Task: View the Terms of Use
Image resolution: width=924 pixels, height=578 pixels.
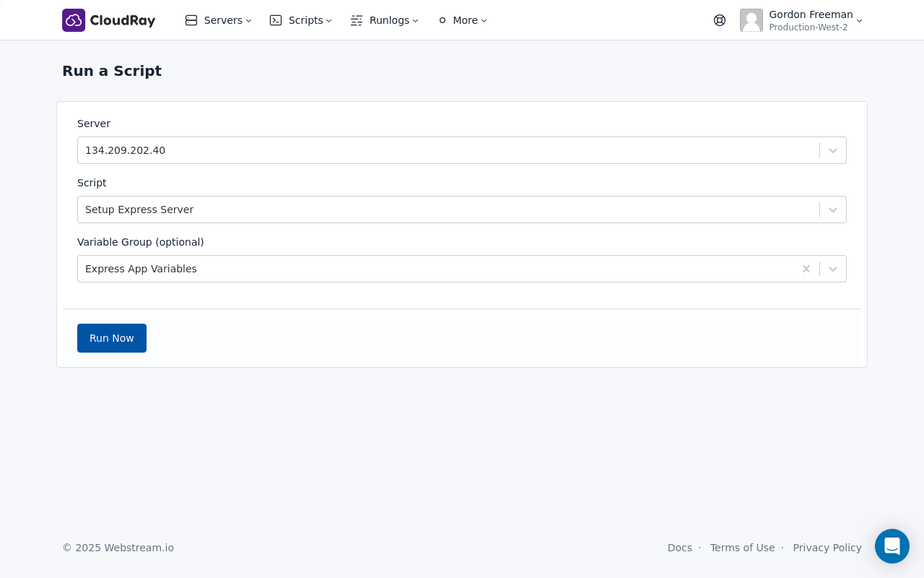Action: point(742,548)
